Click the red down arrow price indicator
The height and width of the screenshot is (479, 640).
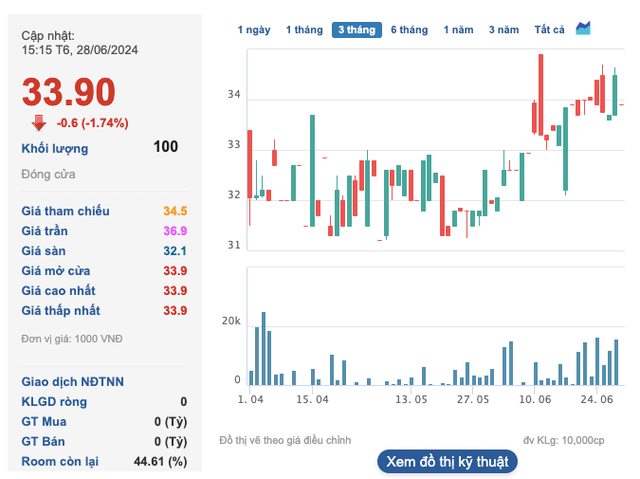pyautogui.click(x=38, y=123)
